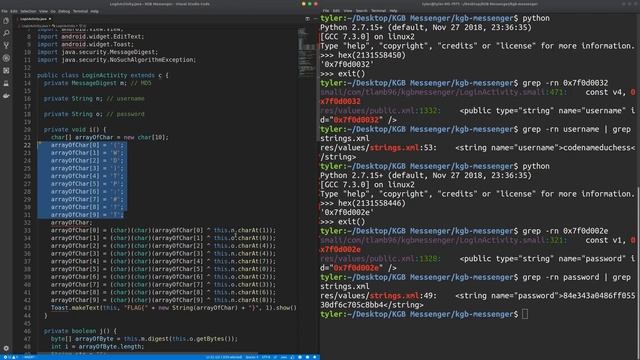The image size is (640, 360).
Task: Click 'Python 2.7.15+' first banner line
Action: pyautogui.click(x=426, y=27)
